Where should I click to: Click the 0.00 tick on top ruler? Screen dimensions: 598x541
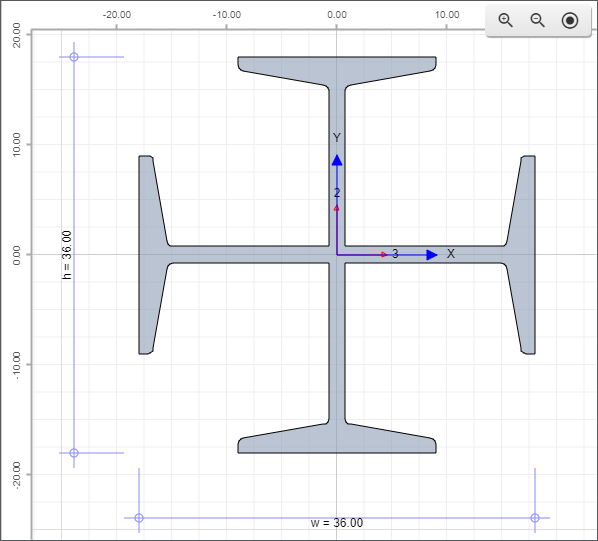[x=337, y=15]
